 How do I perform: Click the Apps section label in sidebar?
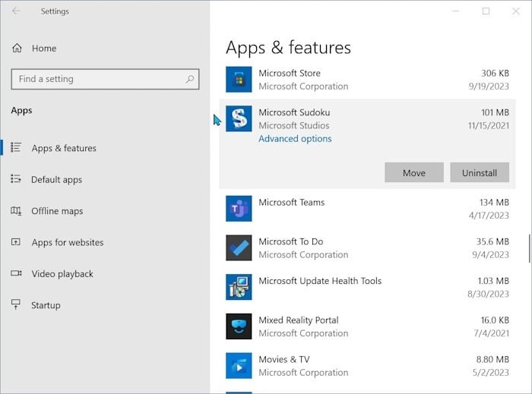point(21,110)
